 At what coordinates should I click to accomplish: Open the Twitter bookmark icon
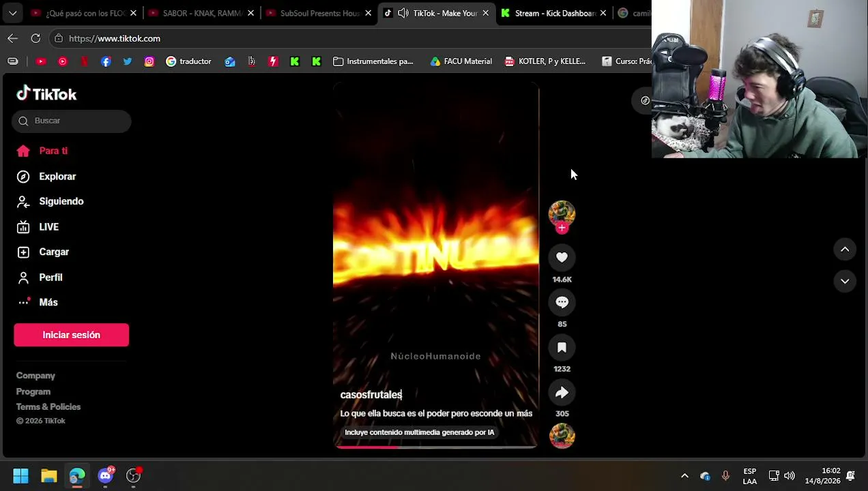pos(128,61)
